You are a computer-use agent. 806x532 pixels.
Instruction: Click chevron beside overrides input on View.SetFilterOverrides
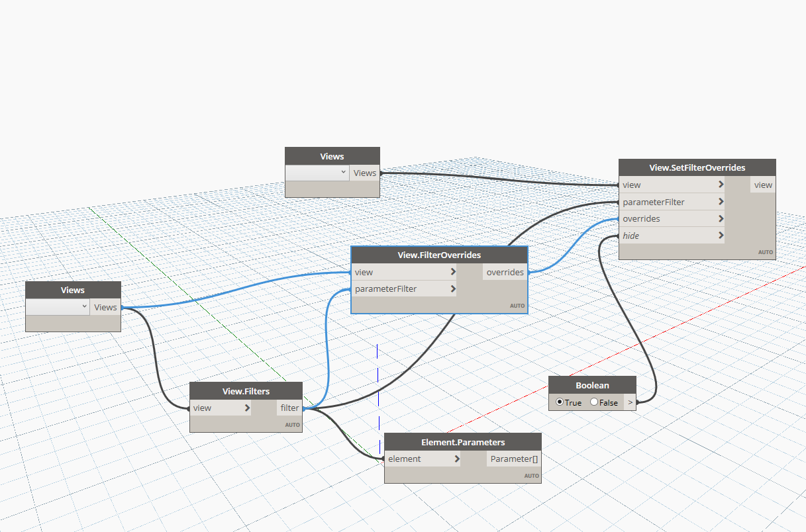pos(720,219)
